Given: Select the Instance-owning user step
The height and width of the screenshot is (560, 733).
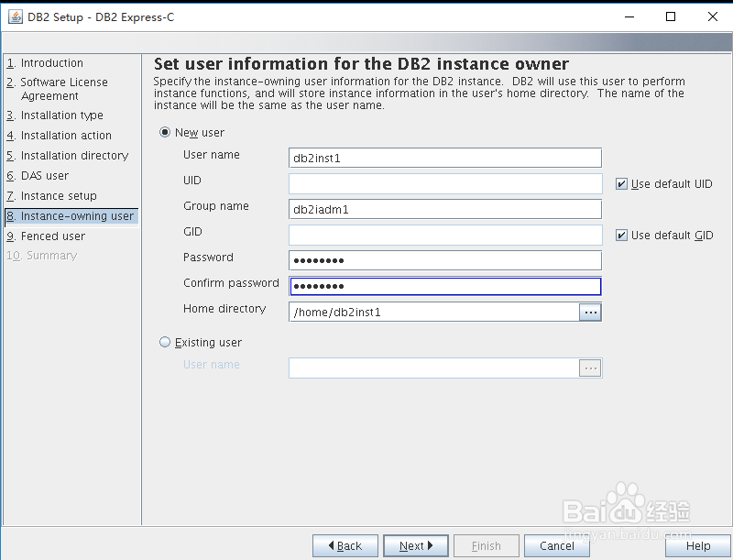Looking at the screenshot, I should [71, 216].
